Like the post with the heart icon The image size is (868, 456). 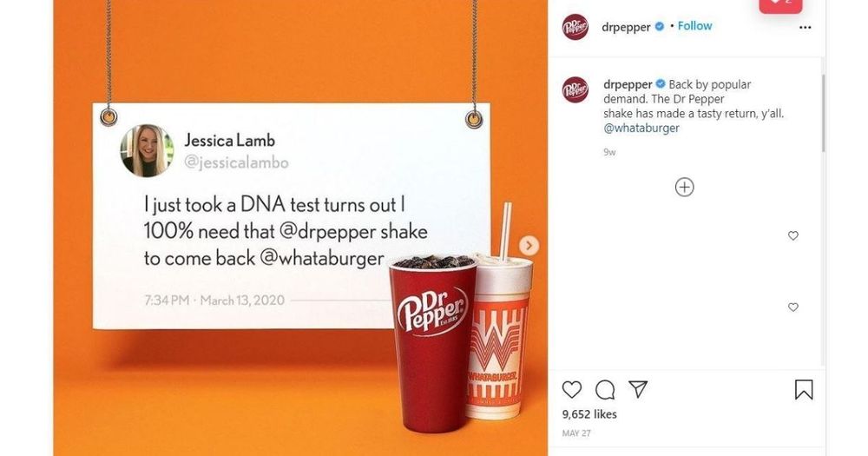[572, 389]
